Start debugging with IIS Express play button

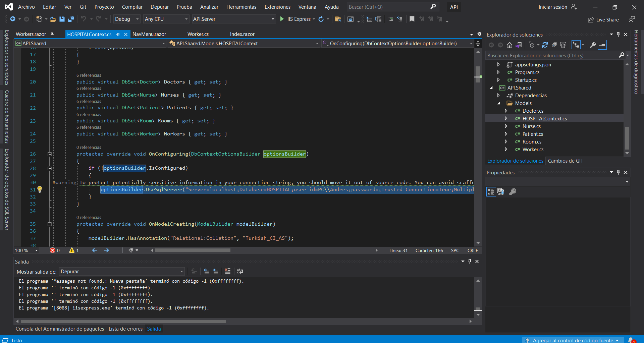(x=282, y=19)
